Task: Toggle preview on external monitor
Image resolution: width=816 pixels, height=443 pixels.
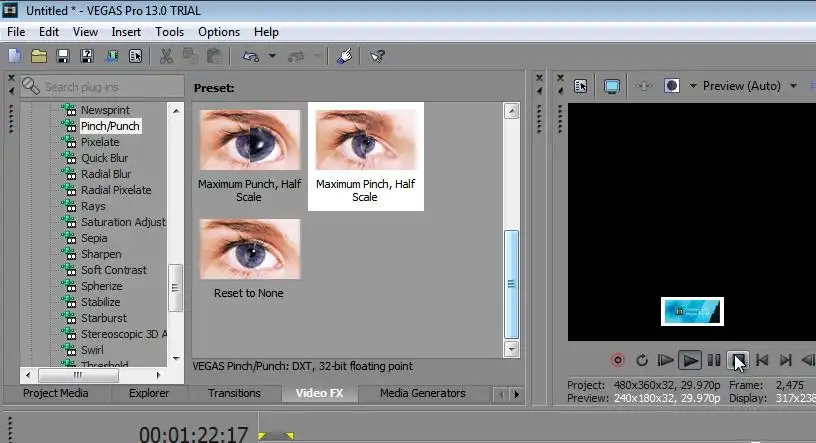Action: point(611,86)
